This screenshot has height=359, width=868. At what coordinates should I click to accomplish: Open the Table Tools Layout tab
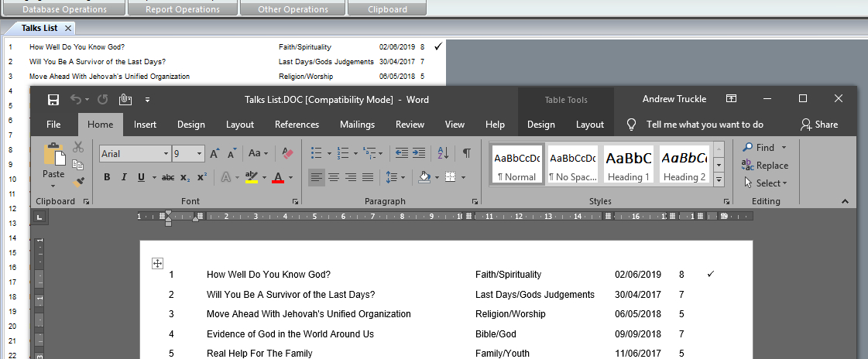click(x=589, y=125)
